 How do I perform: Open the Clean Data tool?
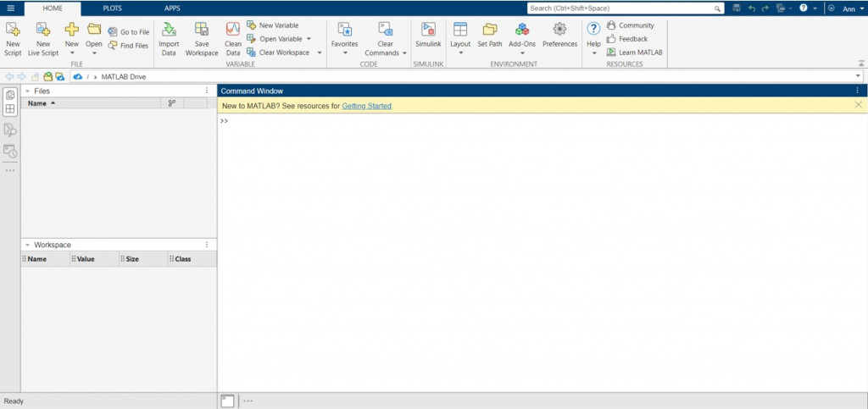233,39
